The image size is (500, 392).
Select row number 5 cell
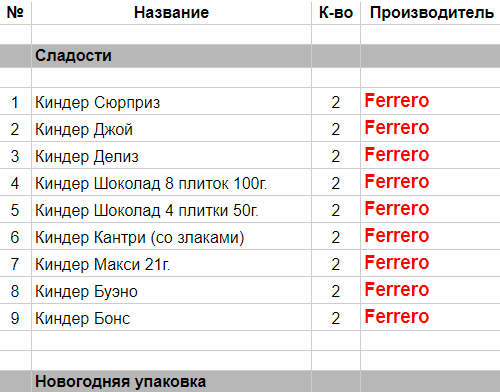pyautogui.click(x=15, y=210)
